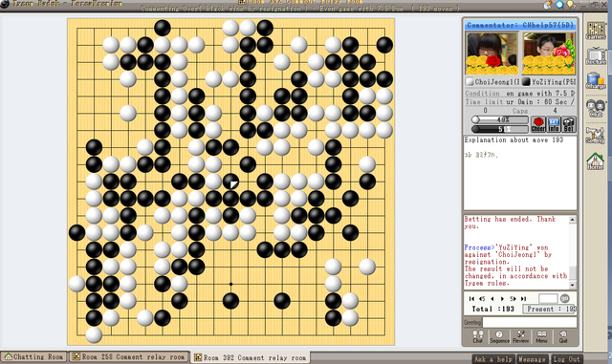Click the 'Explanation about move 193' text
612x364 pixels.
tap(514, 140)
